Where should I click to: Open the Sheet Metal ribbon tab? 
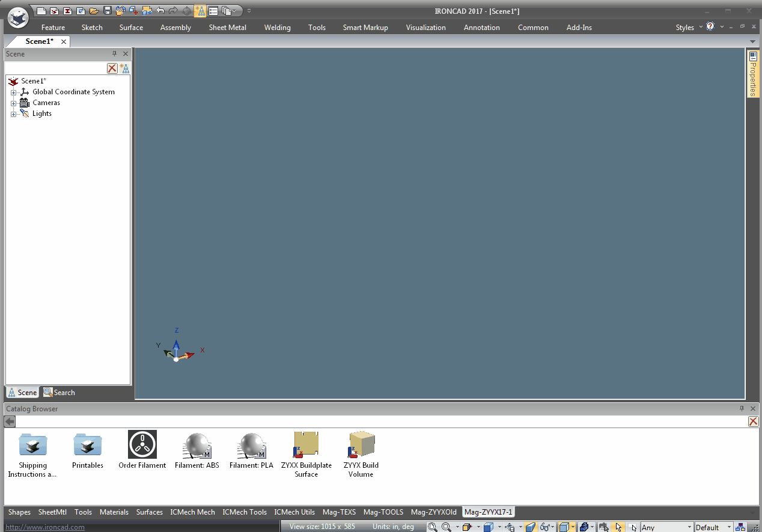click(227, 28)
